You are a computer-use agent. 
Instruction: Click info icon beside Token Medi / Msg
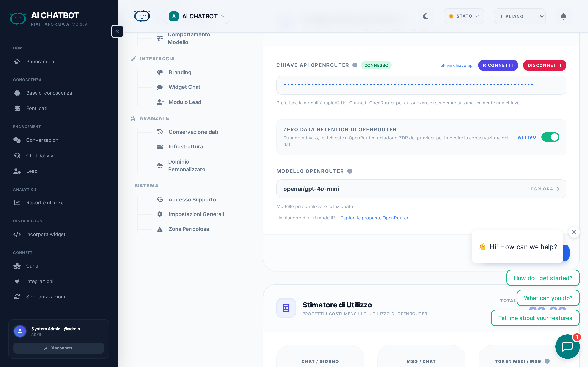coord(547,361)
